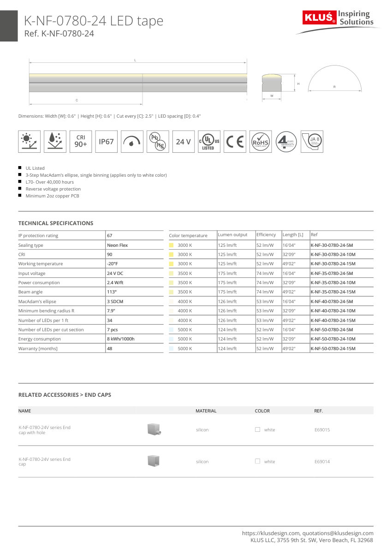Viewport: 392px width, 555px height.
Task: Click the 24 V DC input voltage value
Action: click(115, 274)
